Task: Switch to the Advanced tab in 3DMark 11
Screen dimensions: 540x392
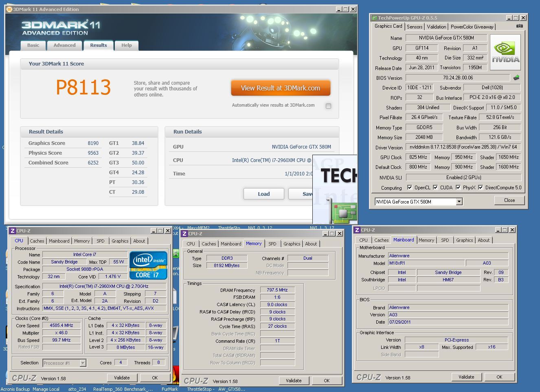Action: coord(64,45)
